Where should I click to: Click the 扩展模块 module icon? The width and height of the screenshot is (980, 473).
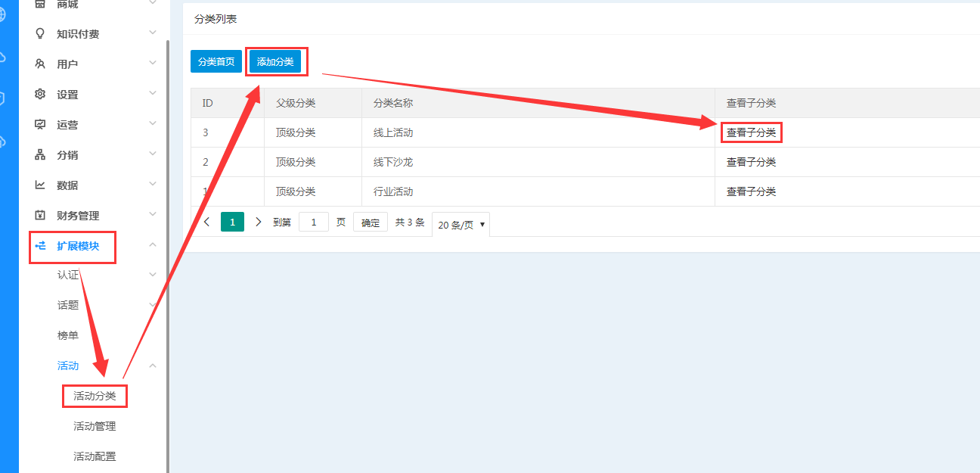(x=41, y=245)
